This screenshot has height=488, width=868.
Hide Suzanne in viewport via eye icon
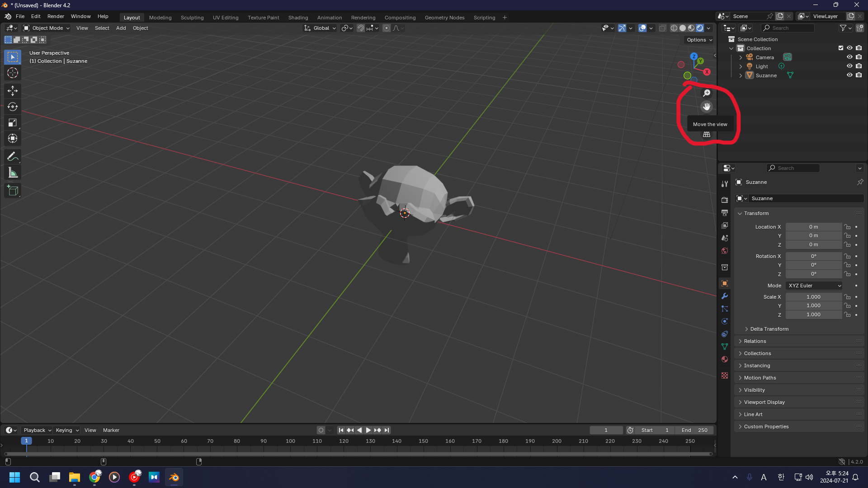click(x=849, y=75)
